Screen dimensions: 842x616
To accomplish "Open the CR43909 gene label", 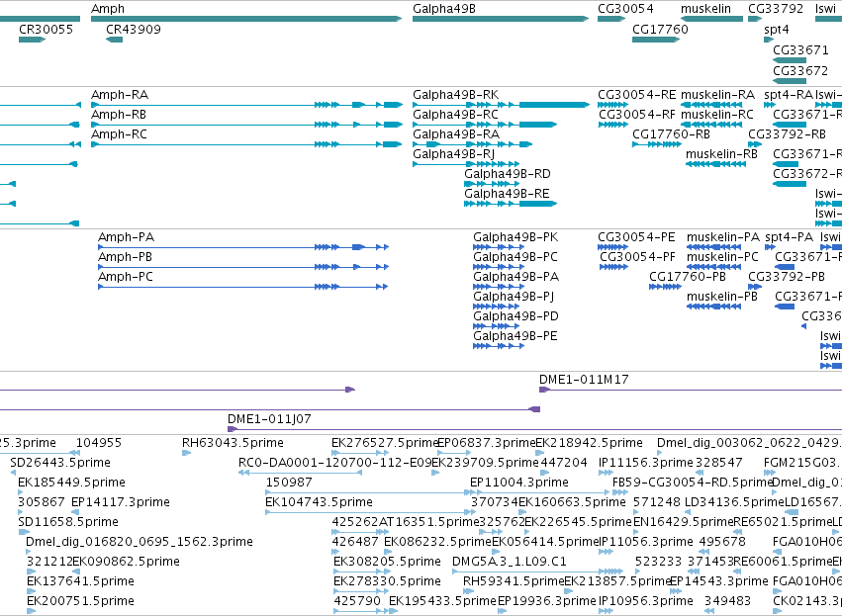I will (134, 29).
